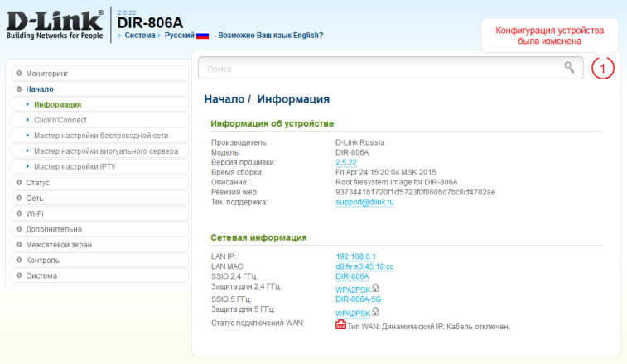This screenshot has height=364, width=627.
Task: Click the 'D-Link Russia' manufacturer value
Action: [360, 142]
